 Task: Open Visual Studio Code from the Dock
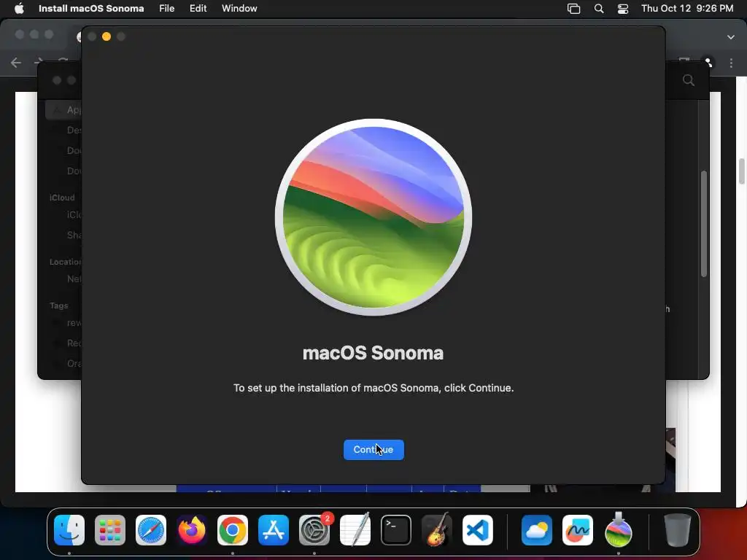(478, 530)
